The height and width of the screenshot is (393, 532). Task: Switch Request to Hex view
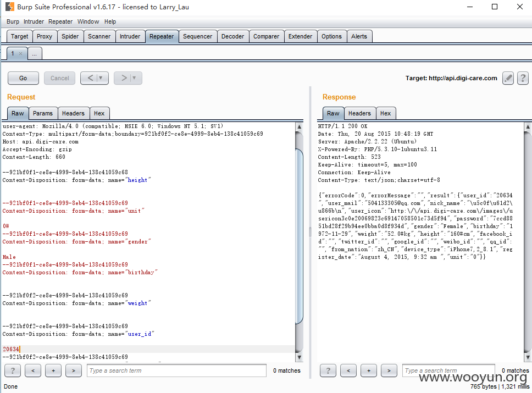(x=99, y=113)
